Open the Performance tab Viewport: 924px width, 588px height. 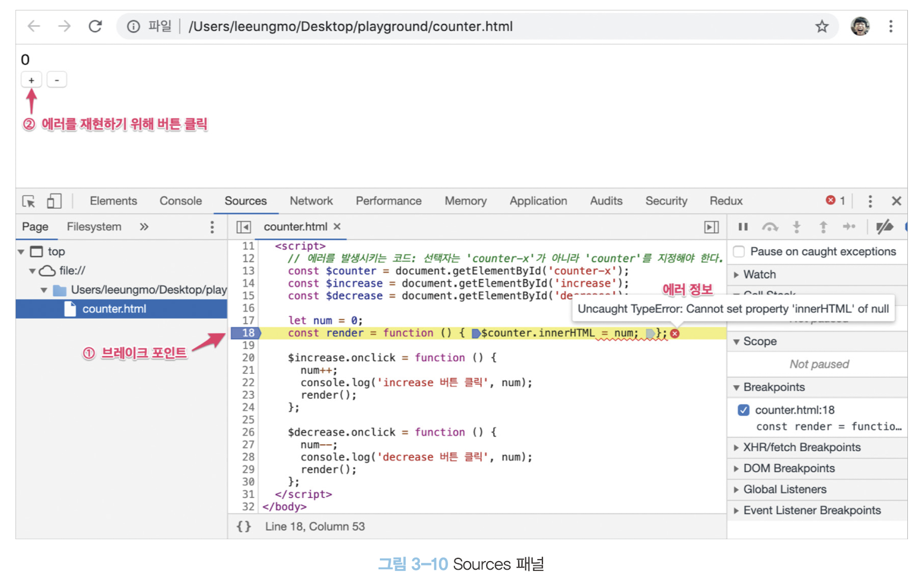(x=388, y=201)
